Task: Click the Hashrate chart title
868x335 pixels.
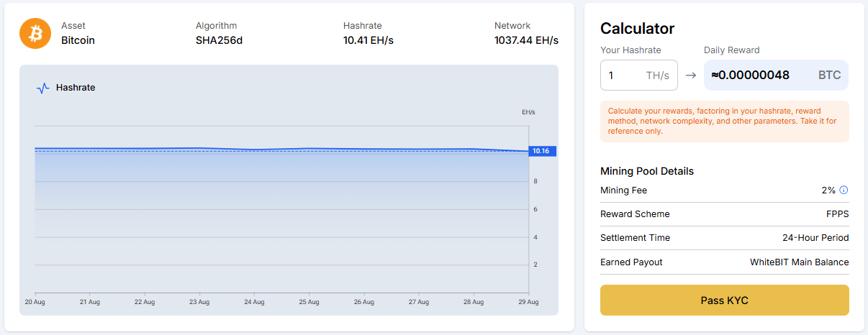Action: 76,88
